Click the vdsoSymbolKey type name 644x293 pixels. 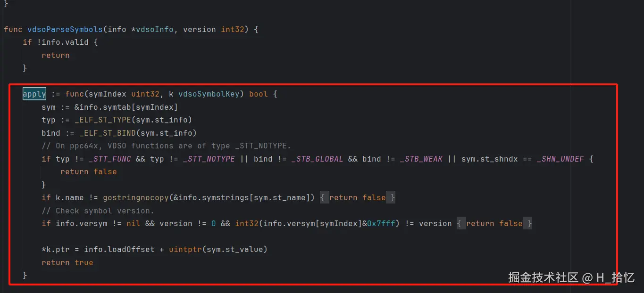(209, 94)
